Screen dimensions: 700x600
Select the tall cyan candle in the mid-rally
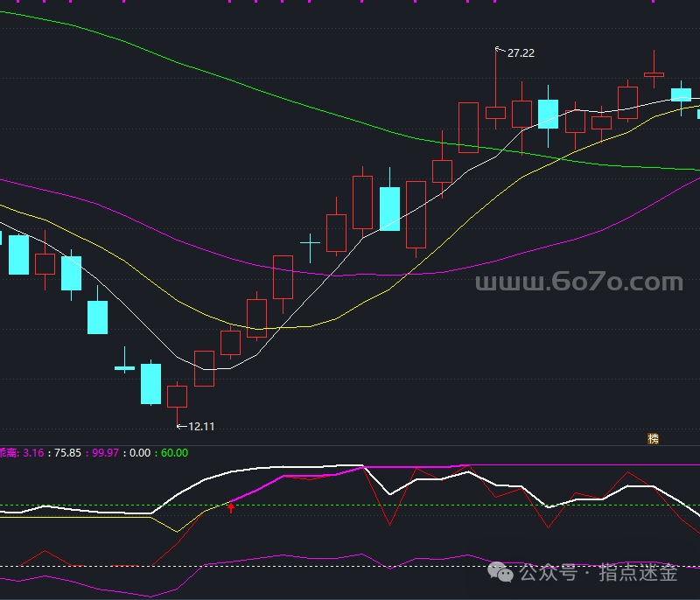tap(389, 208)
